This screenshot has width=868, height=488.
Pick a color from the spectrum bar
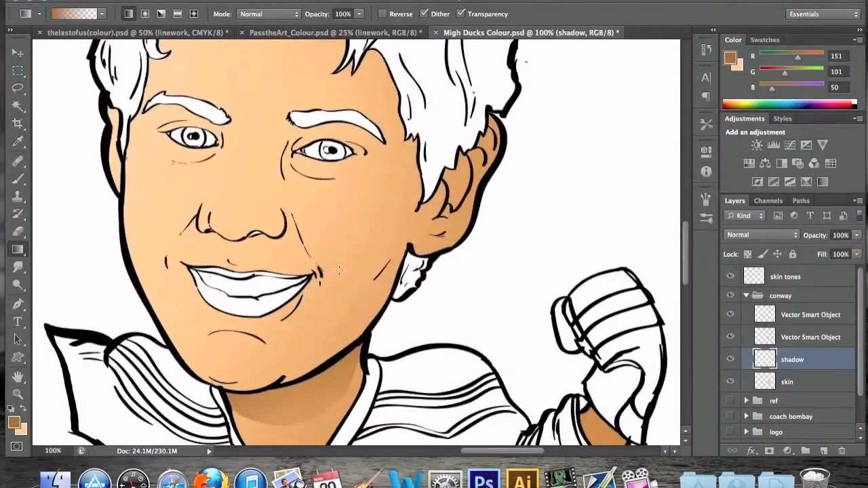[787, 103]
